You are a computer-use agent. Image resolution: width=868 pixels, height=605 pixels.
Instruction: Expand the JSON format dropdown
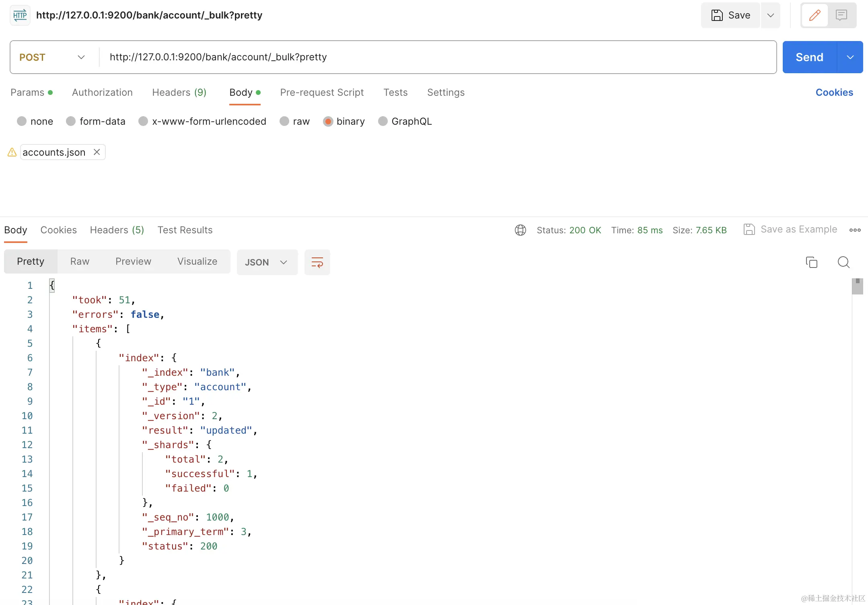tap(267, 262)
